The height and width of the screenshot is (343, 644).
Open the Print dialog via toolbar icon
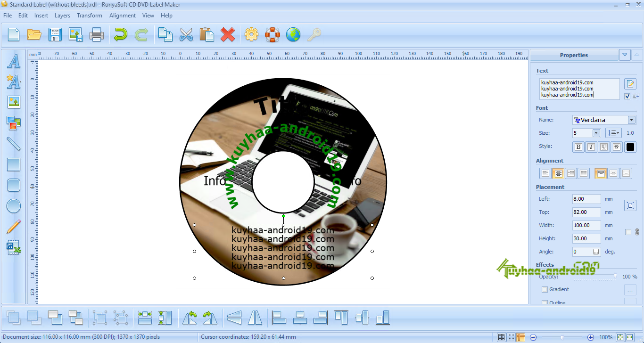97,34
